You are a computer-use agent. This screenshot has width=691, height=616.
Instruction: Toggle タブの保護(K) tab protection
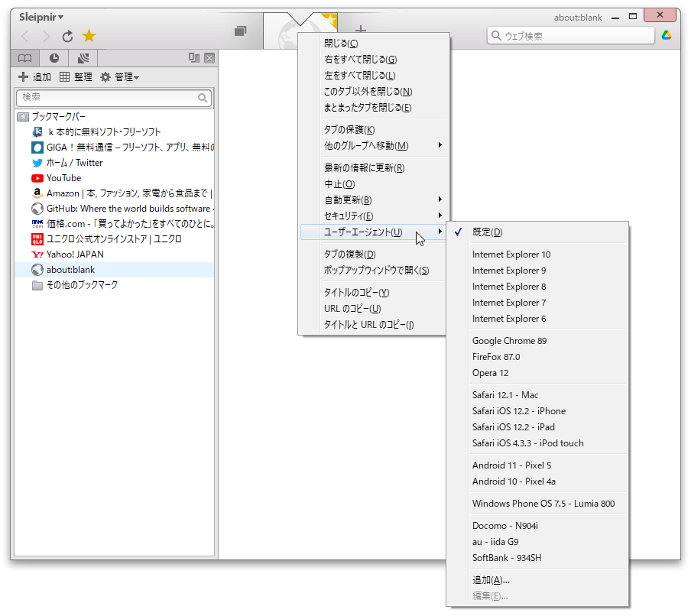pos(373,130)
